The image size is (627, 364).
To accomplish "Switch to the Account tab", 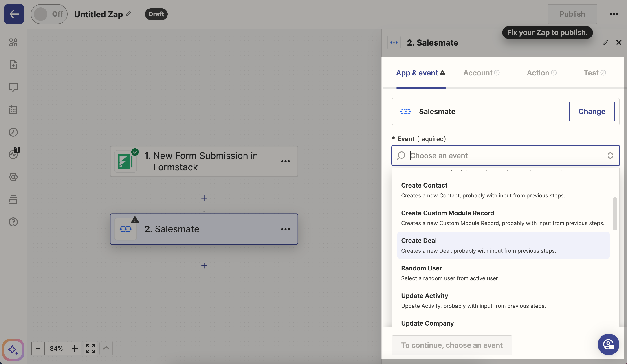I will 478,73.
